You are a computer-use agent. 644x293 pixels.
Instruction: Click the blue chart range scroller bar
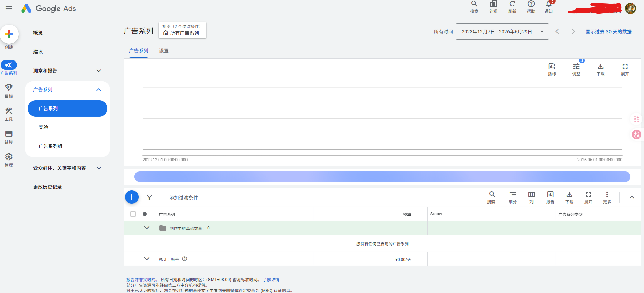382,176
